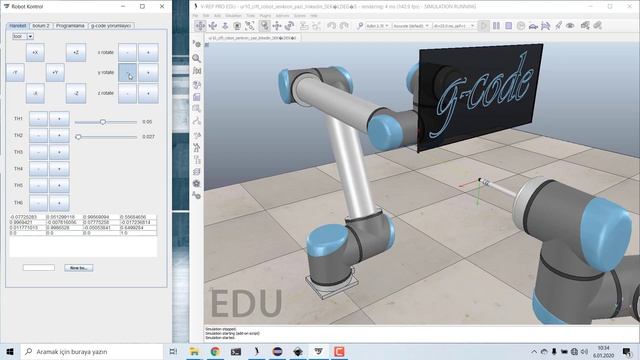Open the simulation time step dropdown
The width and height of the screenshot is (640, 360).
click(x=454, y=26)
